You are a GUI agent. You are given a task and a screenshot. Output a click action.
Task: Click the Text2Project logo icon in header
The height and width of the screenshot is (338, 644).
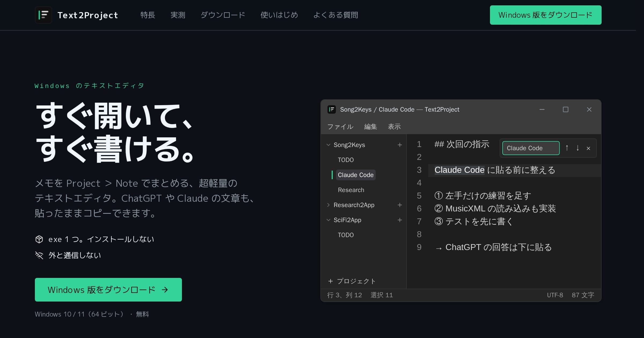click(x=43, y=15)
